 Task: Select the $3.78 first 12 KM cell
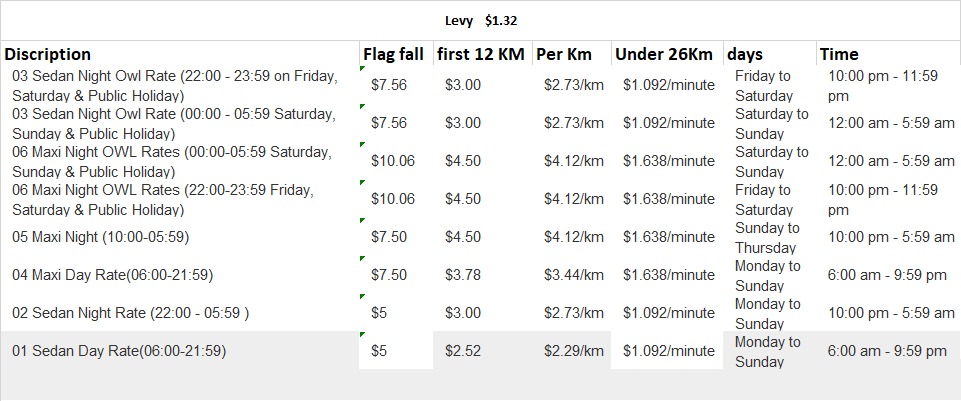coord(463,275)
